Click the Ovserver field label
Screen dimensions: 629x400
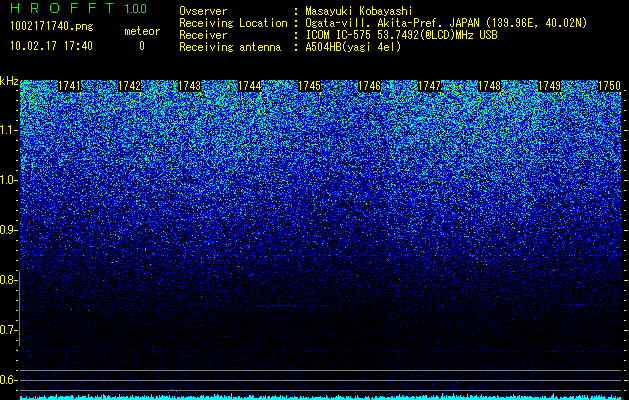click(x=203, y=11)
